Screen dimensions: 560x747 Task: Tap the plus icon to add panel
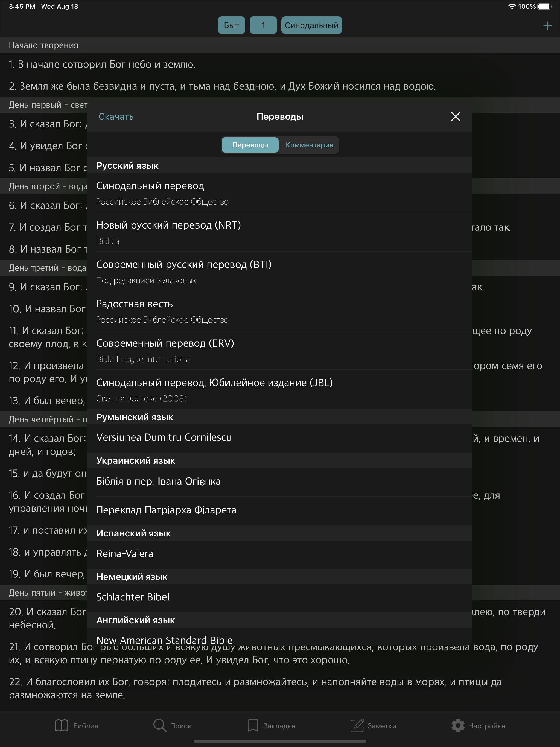pyautogui.click(x=547, y=26)
